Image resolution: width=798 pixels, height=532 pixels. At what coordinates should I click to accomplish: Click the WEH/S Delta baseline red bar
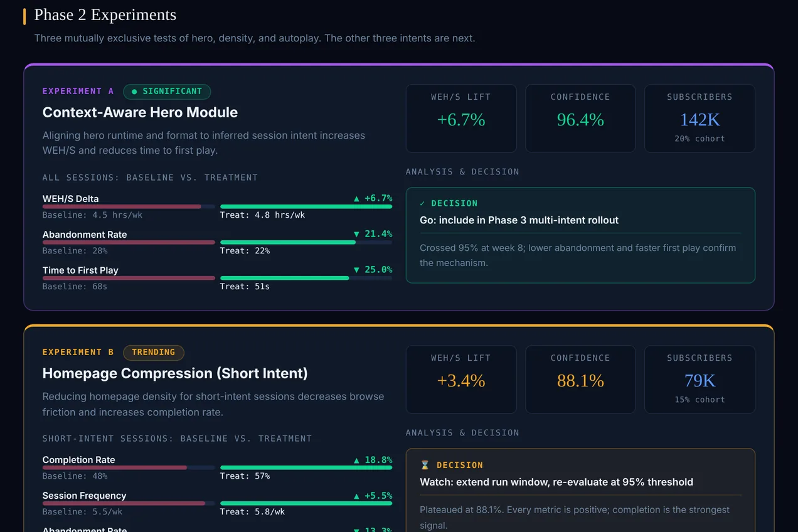click(122, 206)
